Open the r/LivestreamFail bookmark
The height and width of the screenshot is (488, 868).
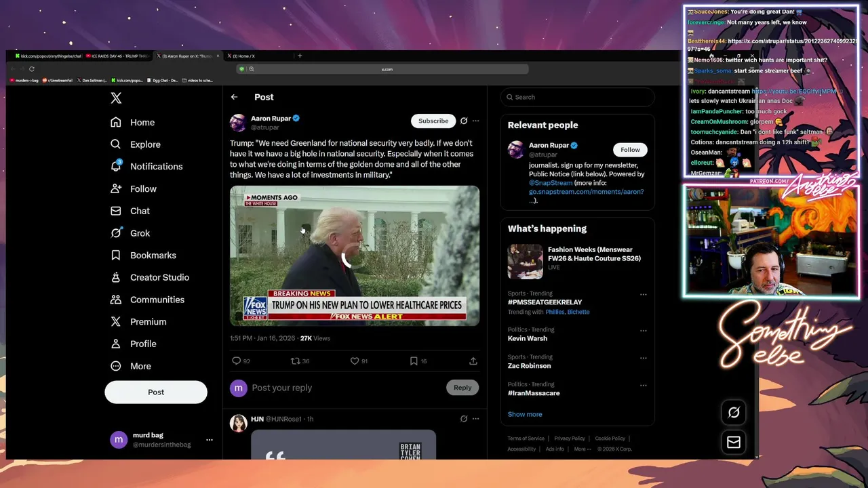[58, 80]
